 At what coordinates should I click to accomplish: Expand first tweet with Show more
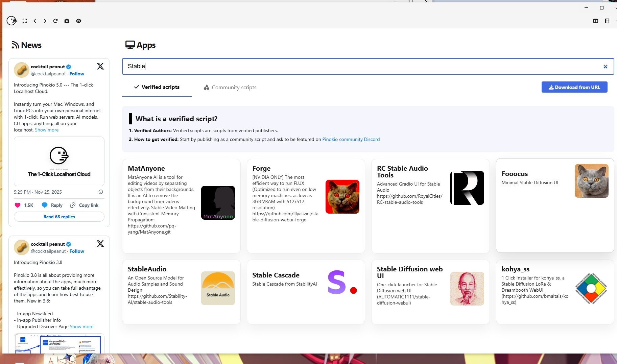[x=47, y=130]
